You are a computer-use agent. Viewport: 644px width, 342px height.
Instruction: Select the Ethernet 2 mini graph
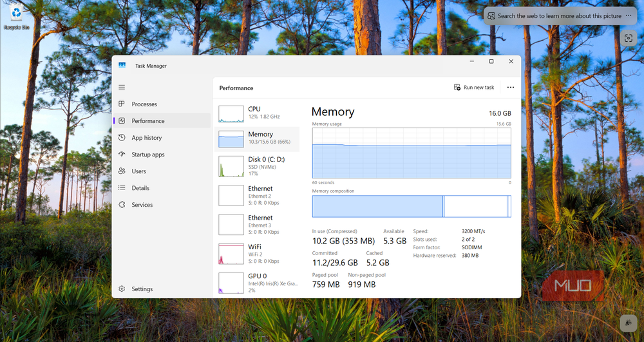click(x=231, y=195)
